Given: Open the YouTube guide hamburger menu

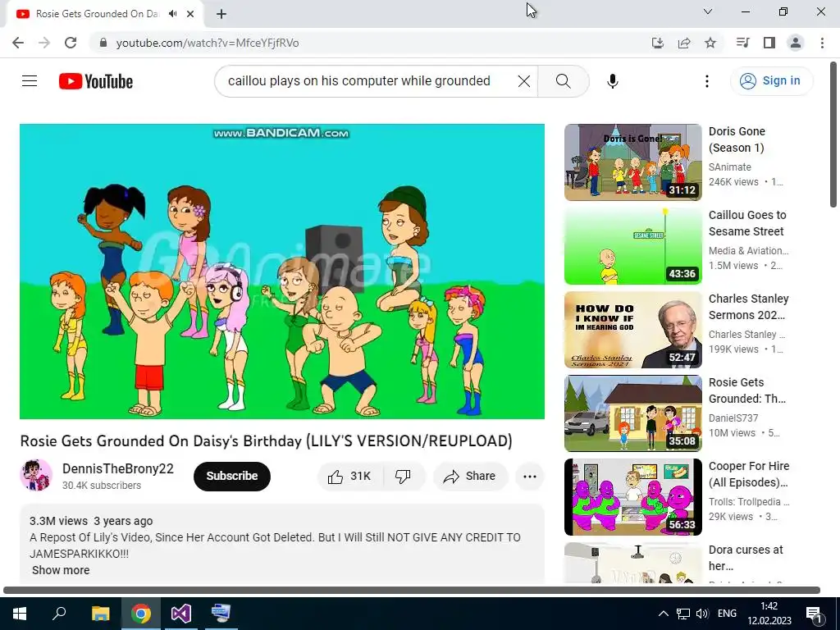Looking at the screenshot, I should tap(30, 81).
